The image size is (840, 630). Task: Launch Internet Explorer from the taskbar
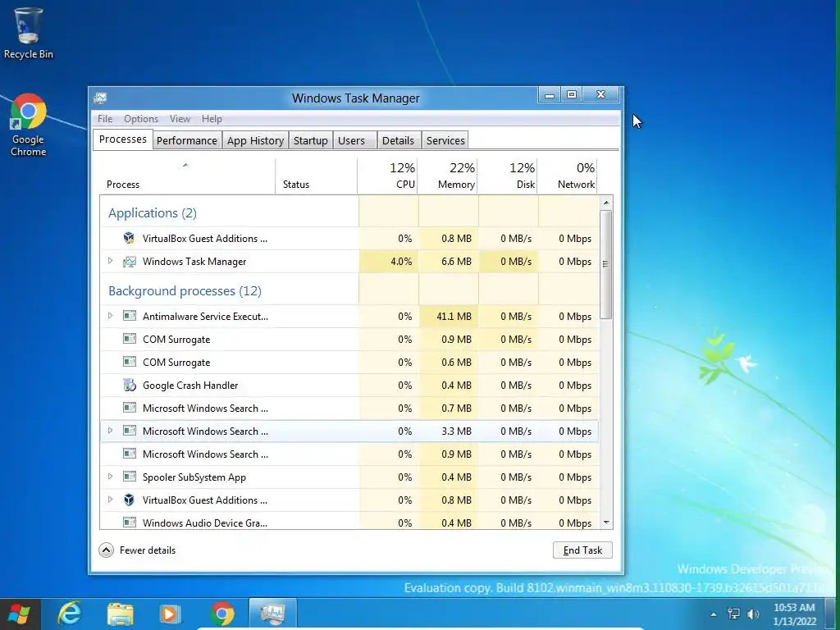pyautogui.click(x=70, y=614)
